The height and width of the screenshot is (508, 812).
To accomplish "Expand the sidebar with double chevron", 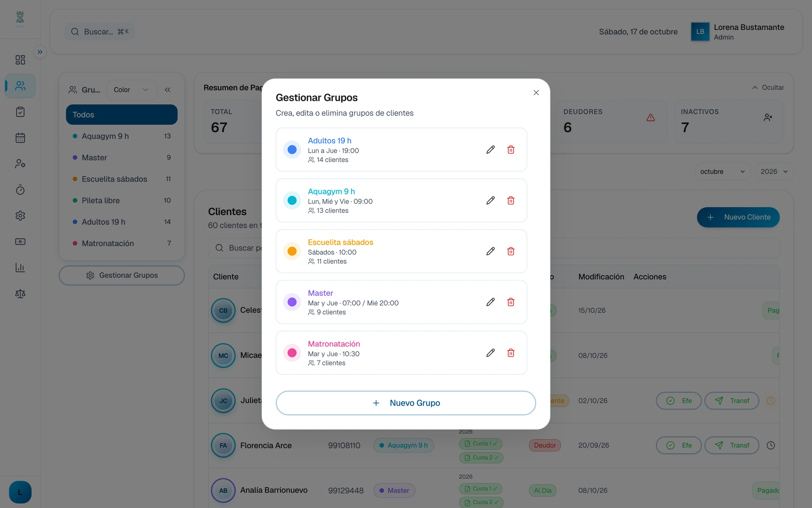I will pyautogui.click(x=40, y=52).
